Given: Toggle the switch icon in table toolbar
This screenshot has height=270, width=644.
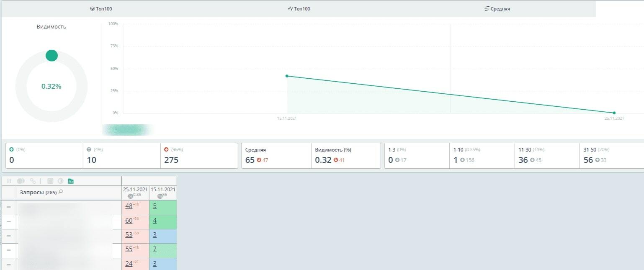Looking at the screenshot, I should click(21, 181).
